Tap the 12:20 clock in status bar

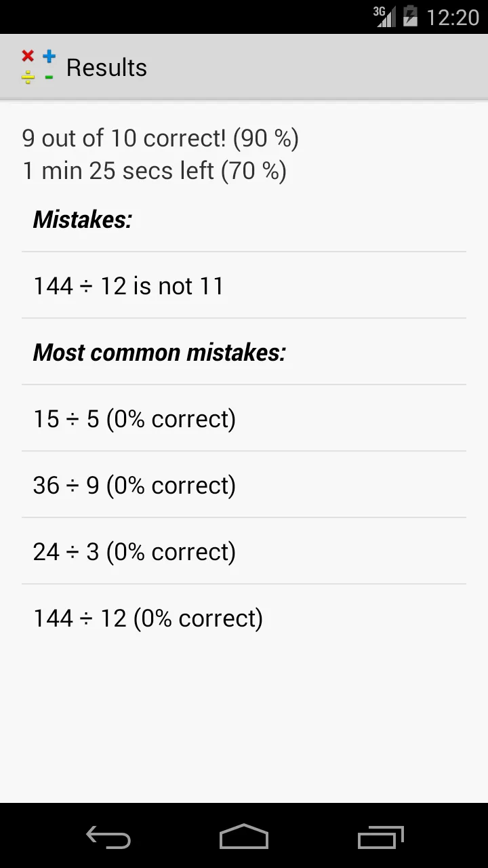[x=453, y=17]
